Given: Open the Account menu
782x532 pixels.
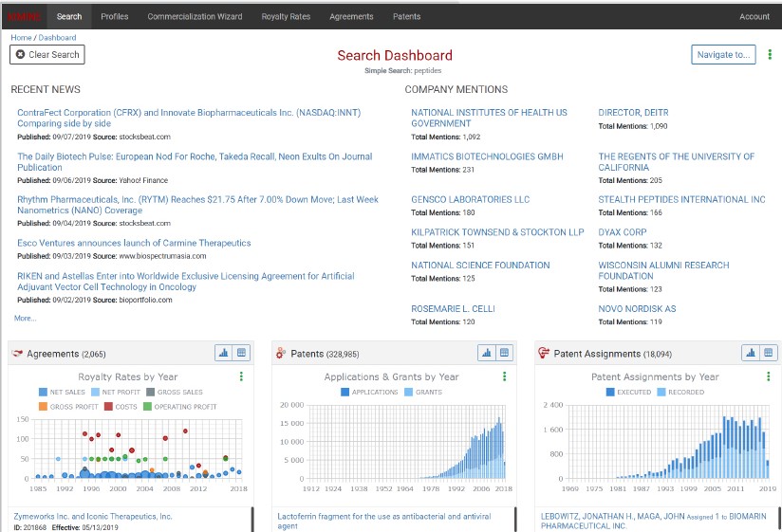Looking at the screenshot, I should [754, 16].
